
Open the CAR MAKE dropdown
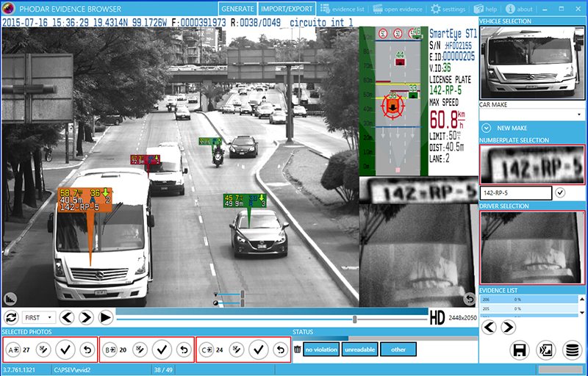coord(531,115)
